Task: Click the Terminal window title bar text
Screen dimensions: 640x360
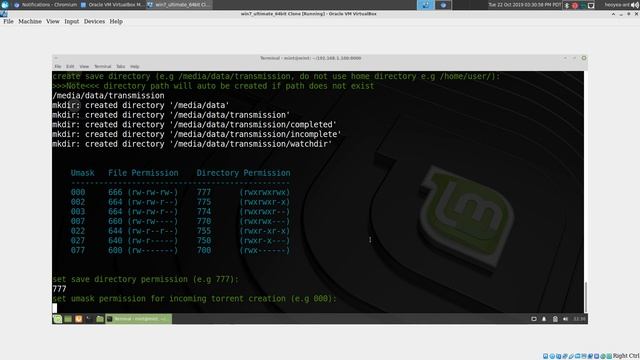Action: [311, 58]
